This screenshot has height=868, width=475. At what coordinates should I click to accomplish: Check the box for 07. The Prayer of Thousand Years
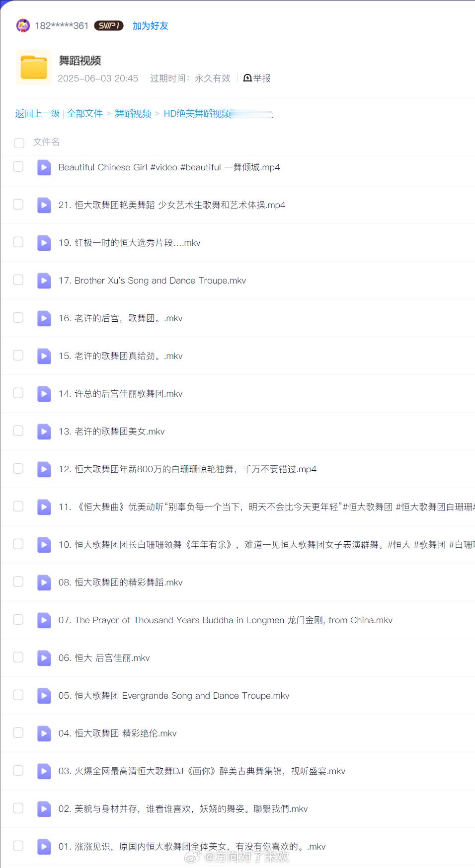pos(18,619)
